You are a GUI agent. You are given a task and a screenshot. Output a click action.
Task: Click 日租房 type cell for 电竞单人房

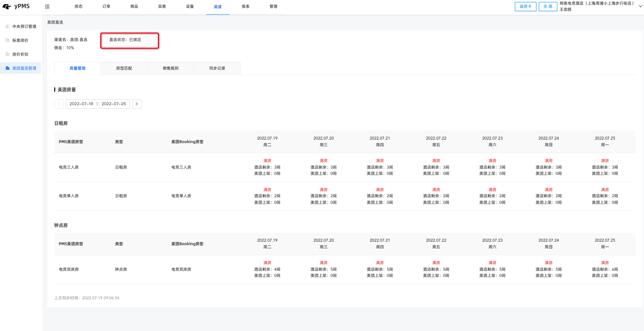tap(121, 196)
